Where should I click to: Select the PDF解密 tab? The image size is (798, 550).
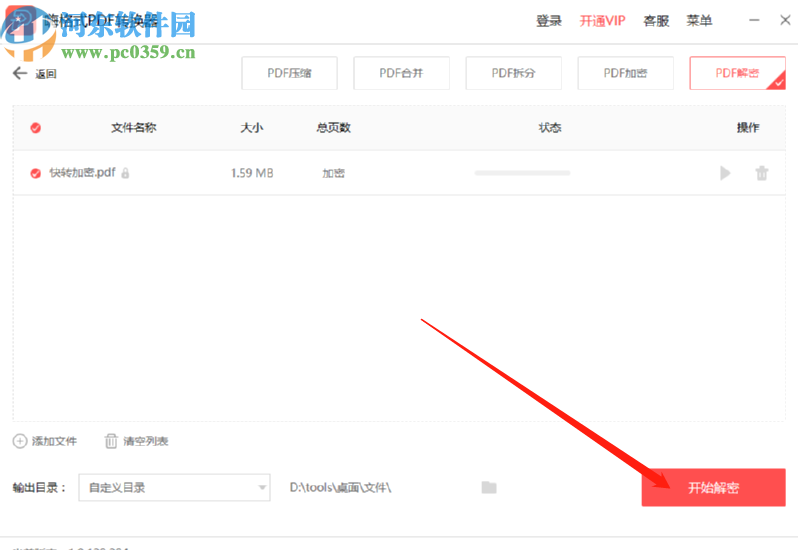pos(737,73)
